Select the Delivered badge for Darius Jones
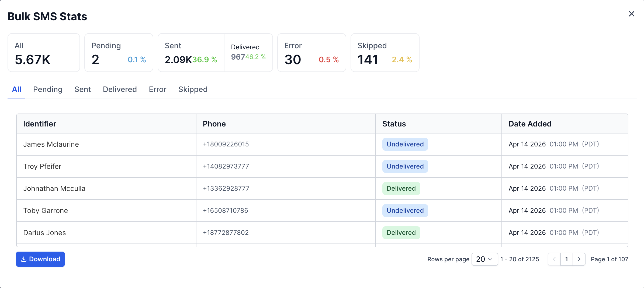The height and width of the screenshot is (288, 644). click(401, 232)
